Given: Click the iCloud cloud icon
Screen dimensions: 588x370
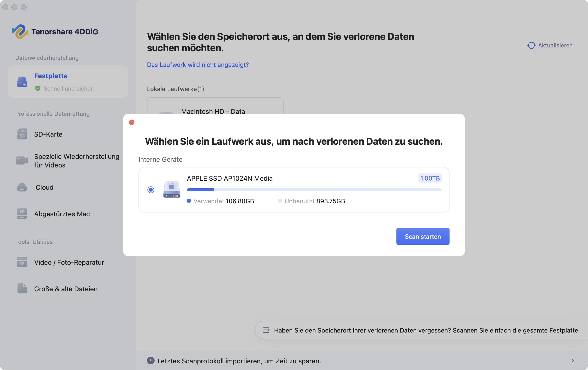Looking at the screenshot, I should (x=22, y=187).
